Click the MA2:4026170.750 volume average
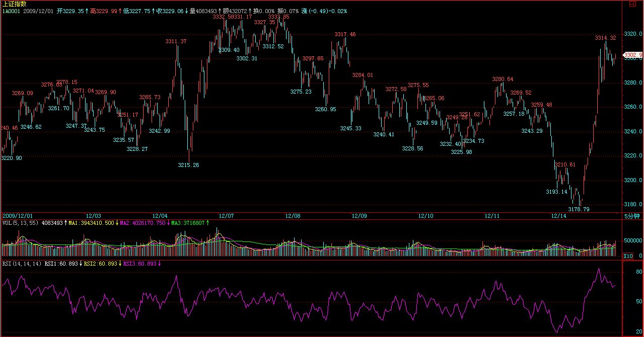Screen dimensions: 644x337 point(141,222)
